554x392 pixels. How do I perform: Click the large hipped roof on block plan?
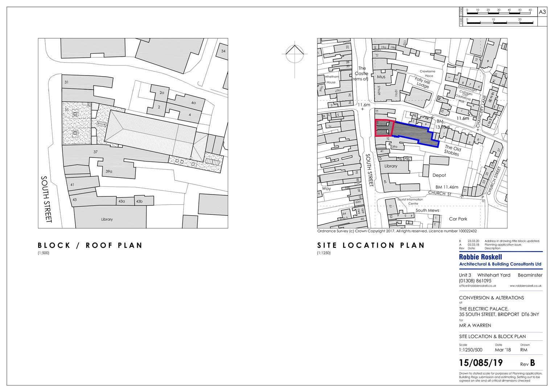click(151, 134)
